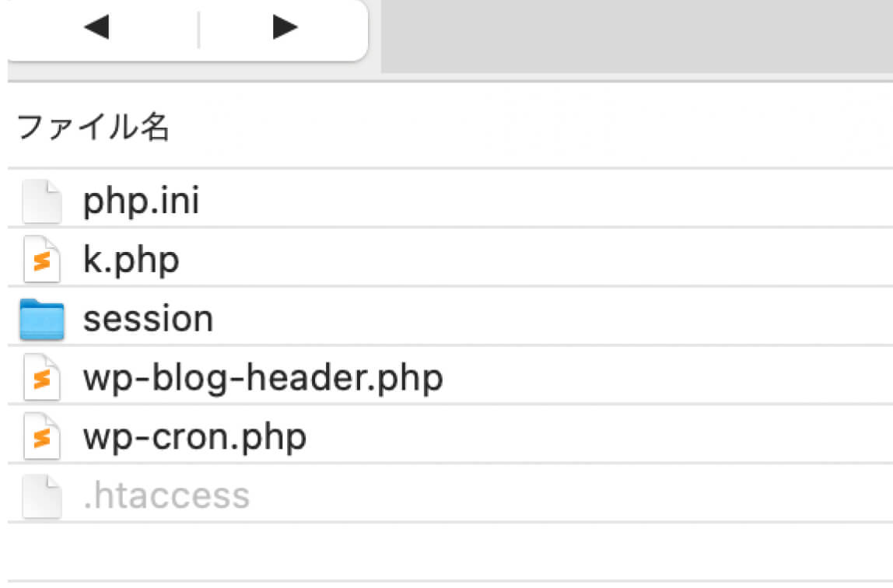Screen dimensions: 893x588
Task: Click the Sublime icon beside k.php
Action: (x=41, y=260)
